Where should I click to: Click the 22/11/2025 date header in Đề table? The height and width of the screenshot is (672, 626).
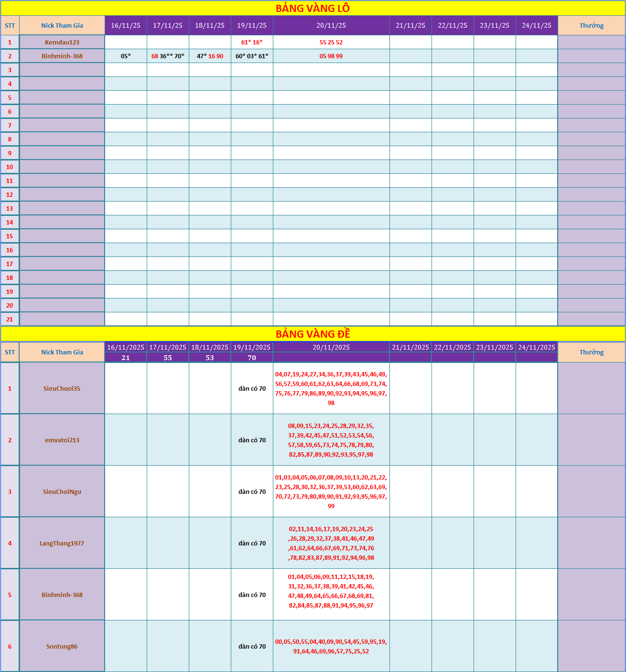[453, 347]
